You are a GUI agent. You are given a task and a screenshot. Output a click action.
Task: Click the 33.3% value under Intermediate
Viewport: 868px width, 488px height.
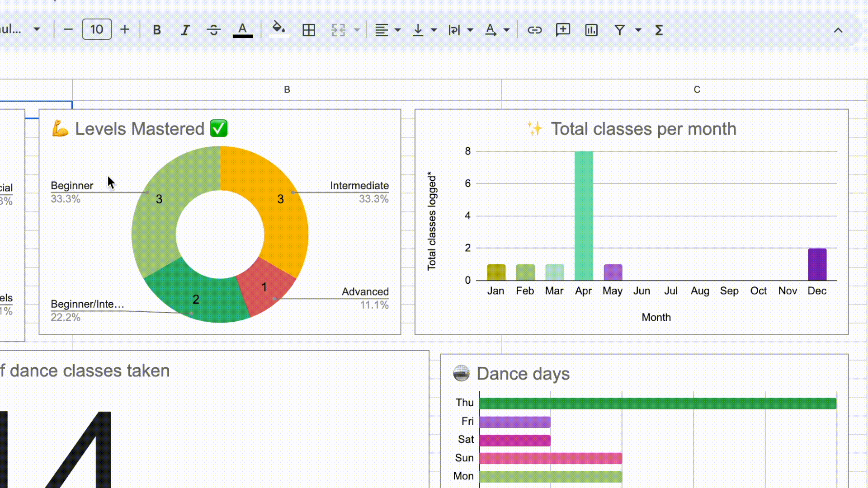pos(374,199)
